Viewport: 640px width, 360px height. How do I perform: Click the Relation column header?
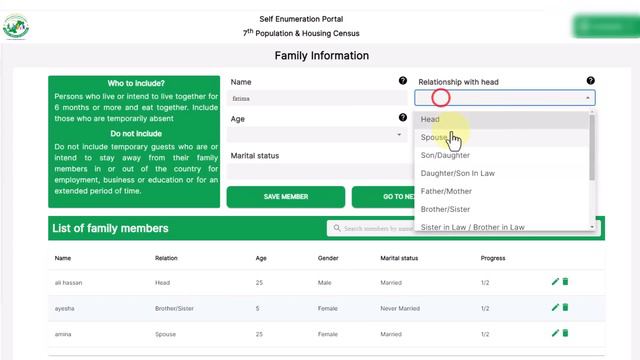coord(166,258)
